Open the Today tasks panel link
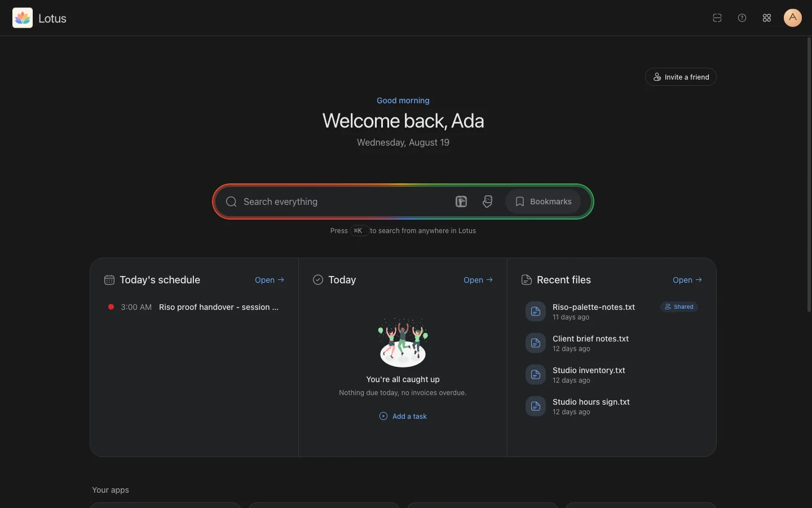Image resolution: width=812 pixels, height=508 pixels. click(x=478, y=280)
